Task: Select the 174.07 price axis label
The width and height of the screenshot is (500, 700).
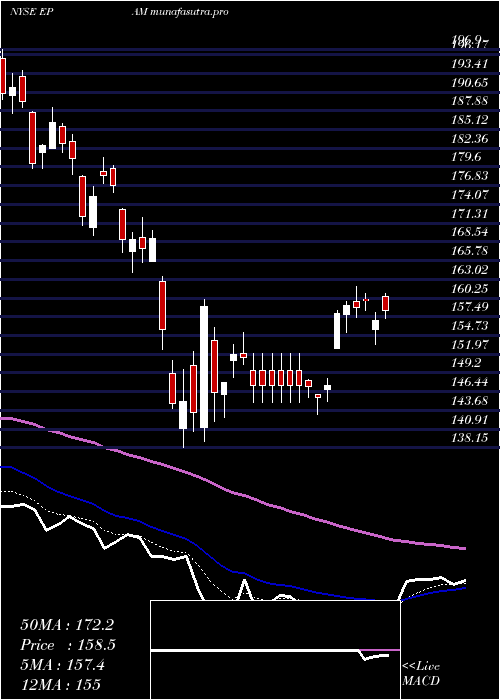Action: (x=469, y=194)
